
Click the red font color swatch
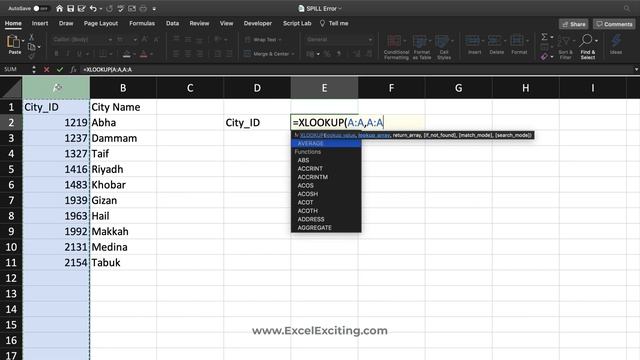[144, 54]
